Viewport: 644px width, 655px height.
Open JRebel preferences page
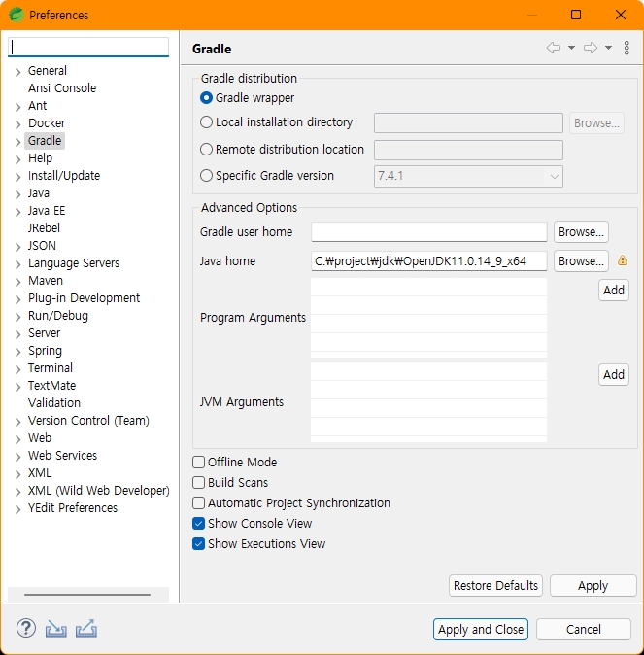click(44, 228)
